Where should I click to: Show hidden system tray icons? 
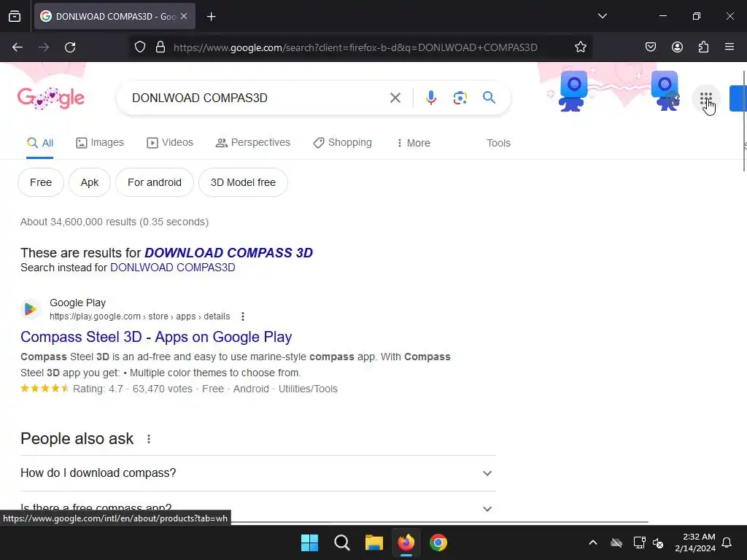click(x=593, y=542)
